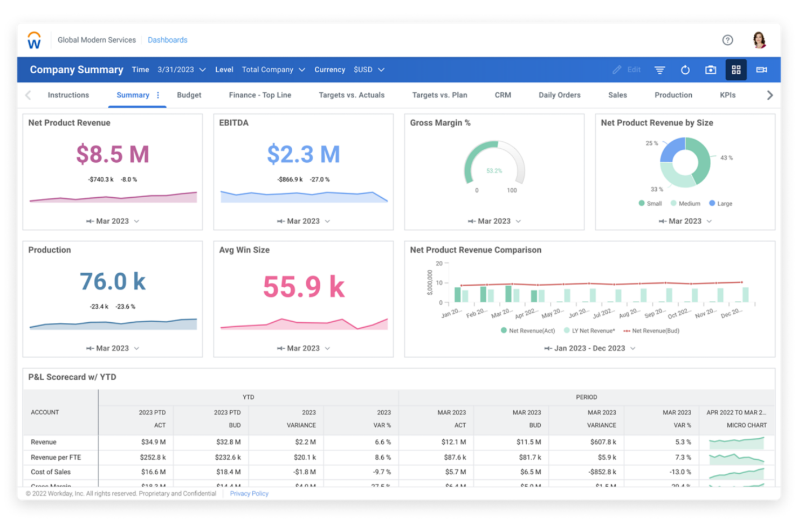Take a snapshot with the camera icon

pos(710,70)
